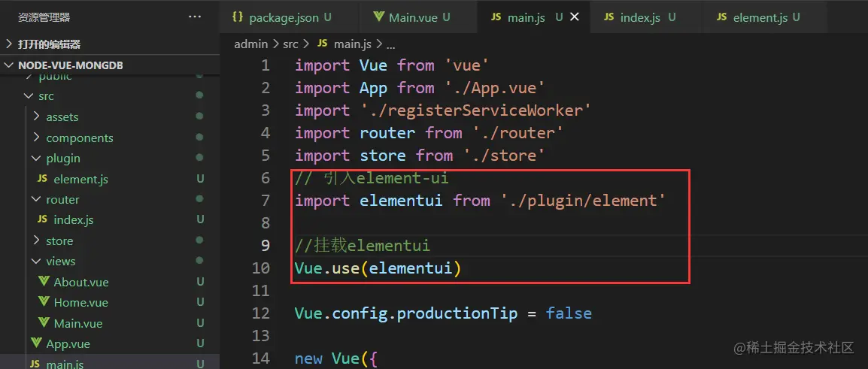Click the U git status beside About.vue

pos(200,282)
